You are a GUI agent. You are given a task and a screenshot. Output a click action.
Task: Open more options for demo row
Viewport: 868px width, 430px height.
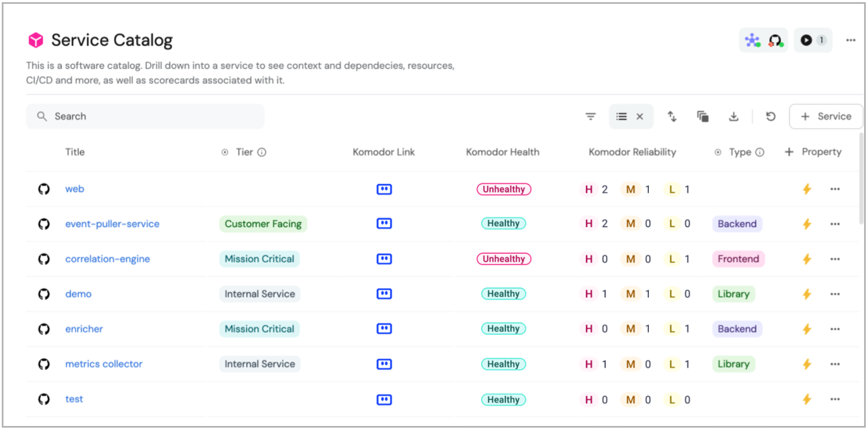[835, 294]
